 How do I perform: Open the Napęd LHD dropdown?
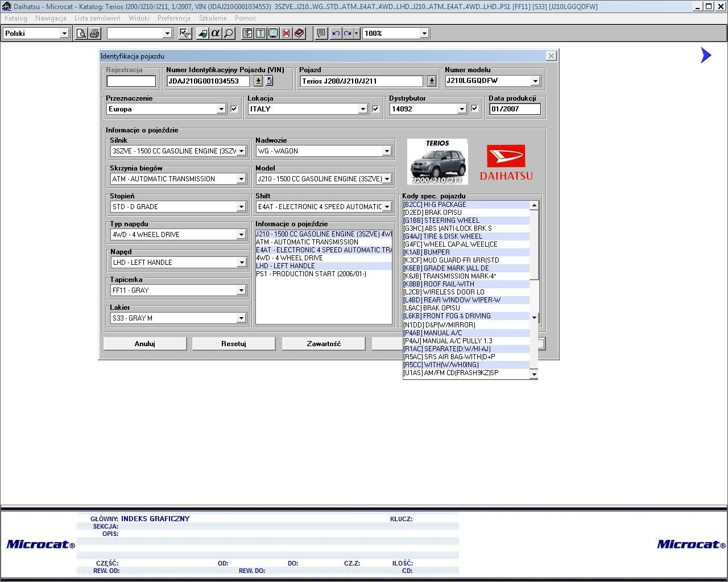241,263
